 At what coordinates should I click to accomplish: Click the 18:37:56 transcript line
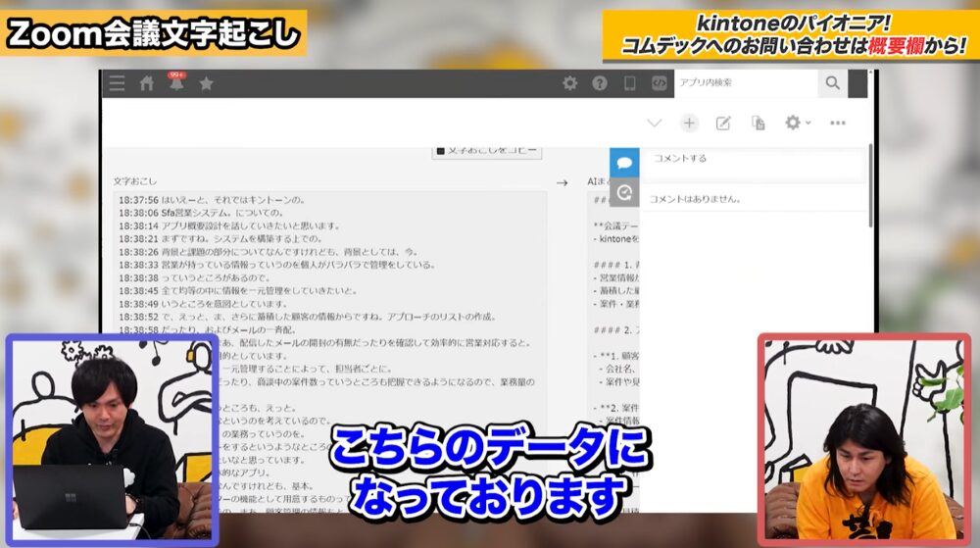[x=213, y=200]
